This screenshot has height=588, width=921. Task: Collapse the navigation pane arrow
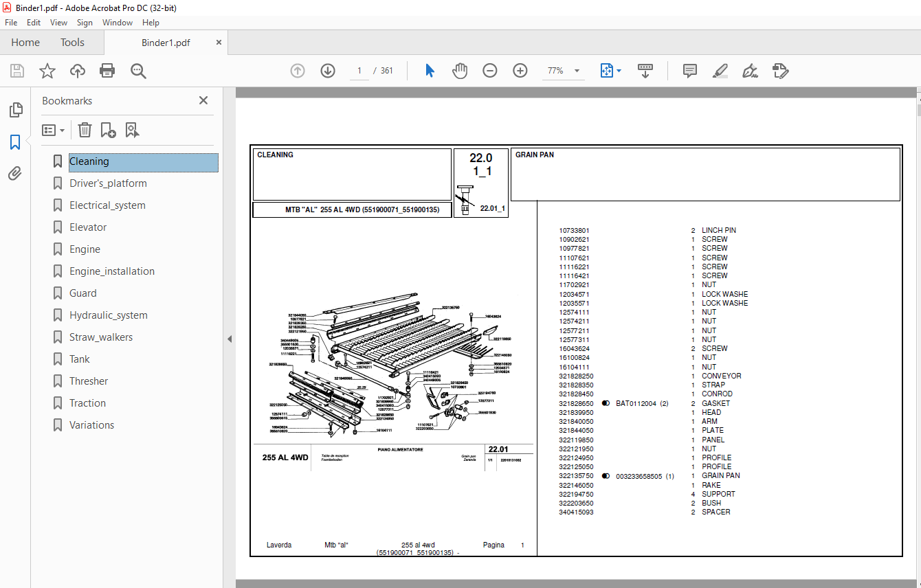(x=230, y=339)
